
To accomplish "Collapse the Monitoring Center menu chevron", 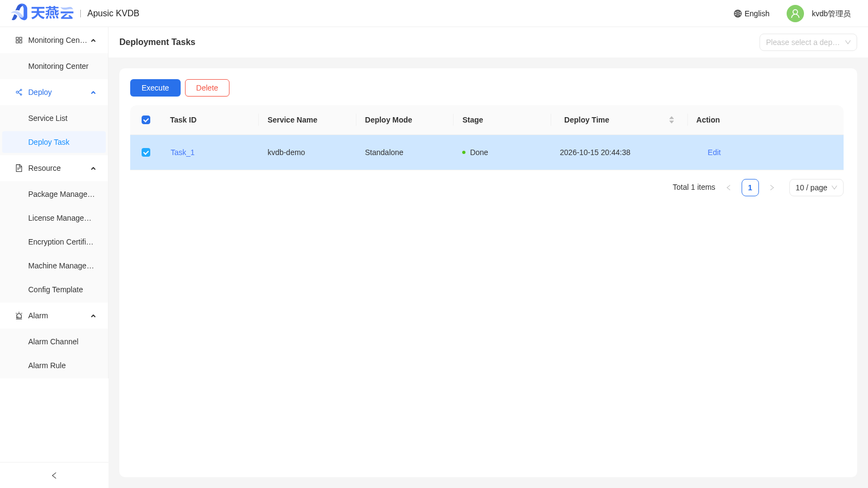I will (93, 41).
